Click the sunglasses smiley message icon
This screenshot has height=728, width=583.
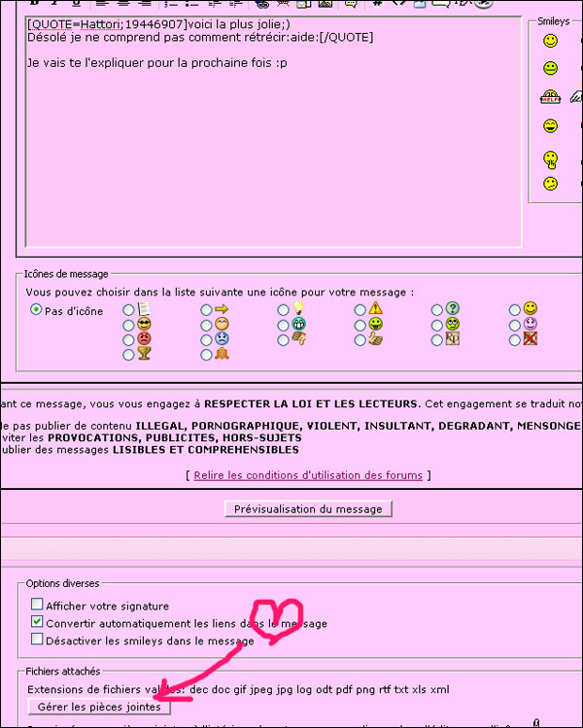click(145, 324)
